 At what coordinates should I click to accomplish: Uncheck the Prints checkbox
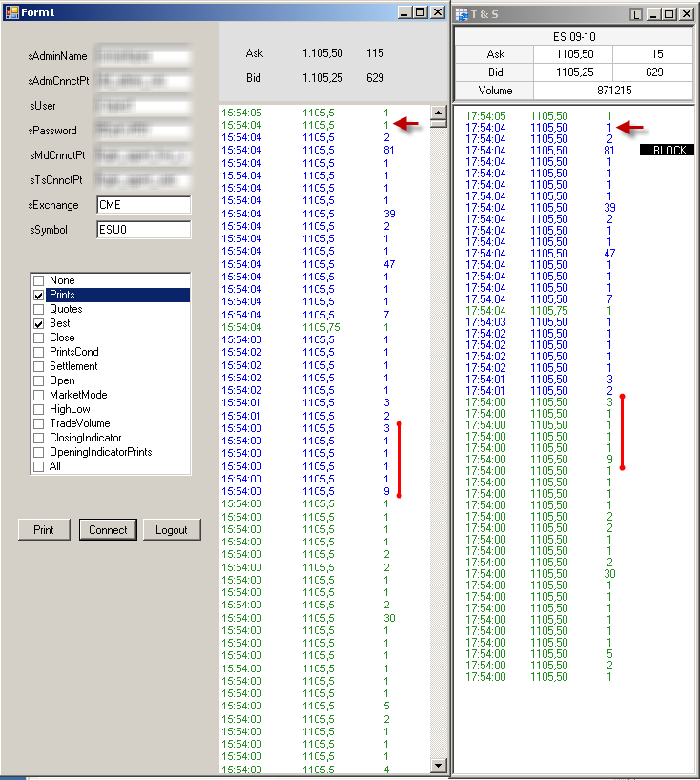[39, 295]
